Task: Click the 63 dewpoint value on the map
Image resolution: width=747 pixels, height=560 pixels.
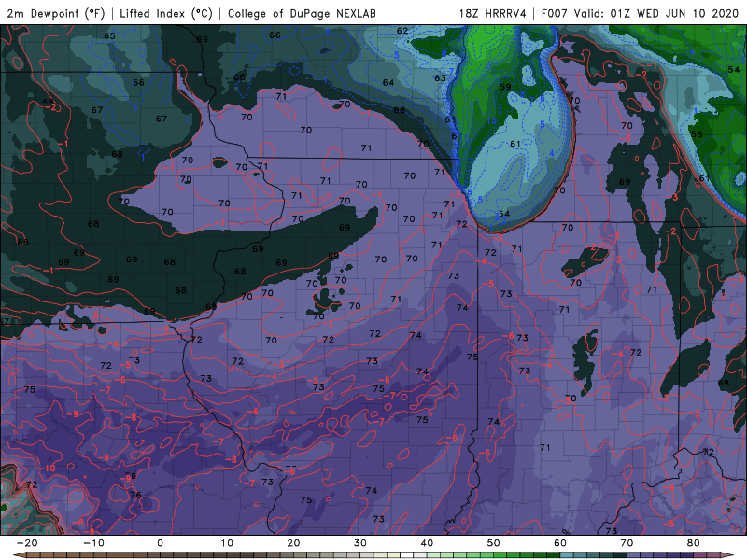Action: (440, 78)
